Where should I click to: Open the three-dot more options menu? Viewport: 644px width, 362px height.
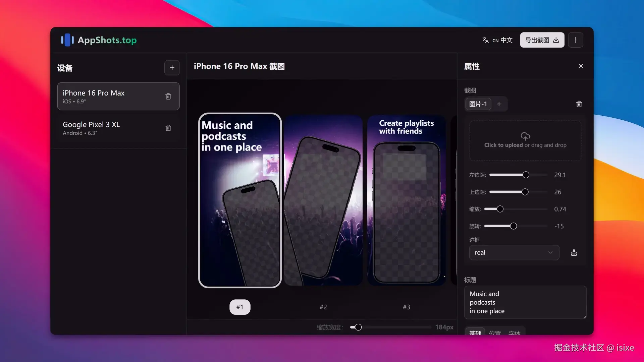pyautogui.click(x=576, y=40)
